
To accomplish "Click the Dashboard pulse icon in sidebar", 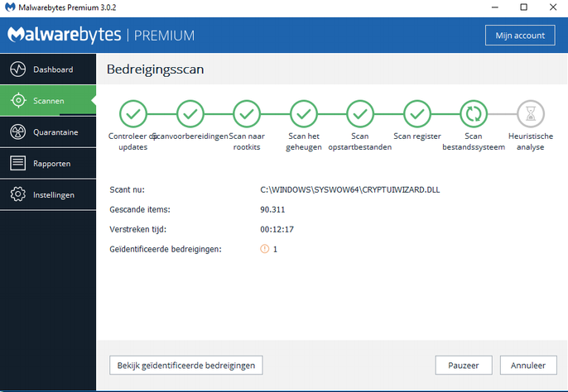I will pos(17,69).
